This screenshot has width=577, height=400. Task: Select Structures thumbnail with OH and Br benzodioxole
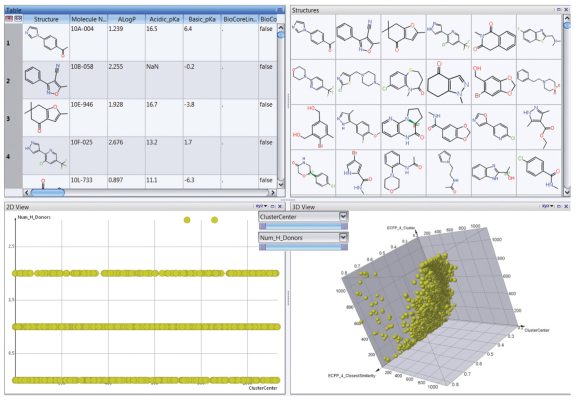point(494,82)
